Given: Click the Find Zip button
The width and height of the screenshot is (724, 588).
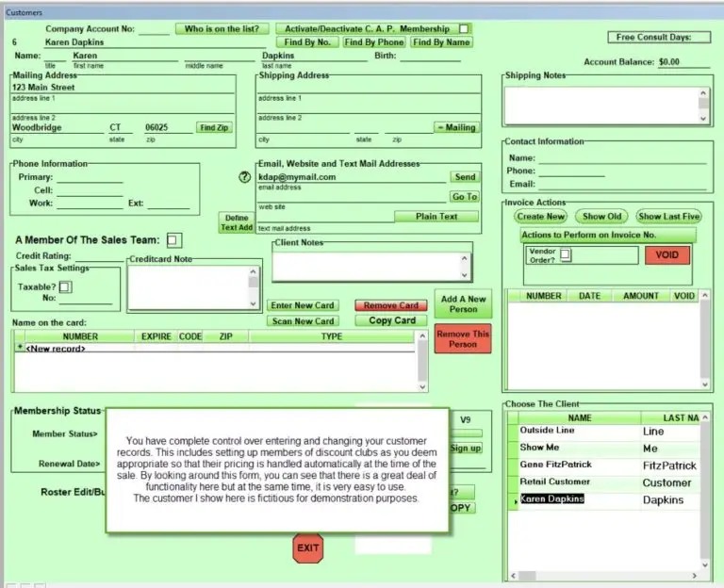Looking at the screenshot, I should click(x=214, y=127).
